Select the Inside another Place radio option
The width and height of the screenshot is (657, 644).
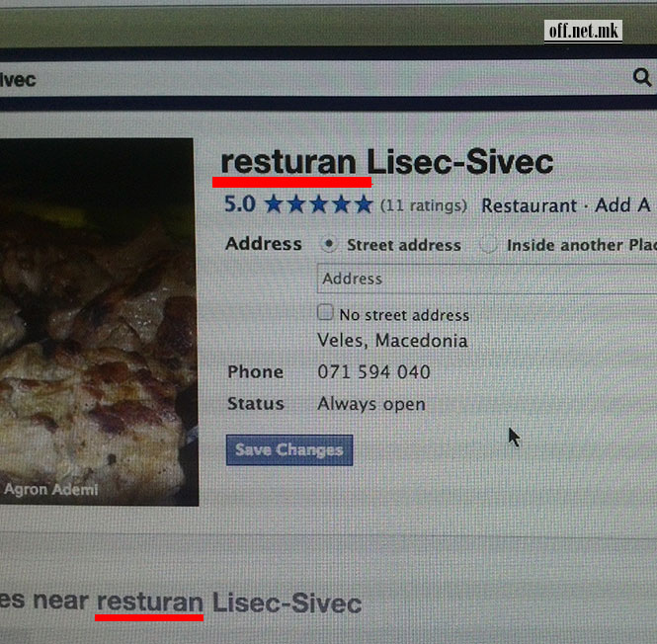[x=488, y=245]
